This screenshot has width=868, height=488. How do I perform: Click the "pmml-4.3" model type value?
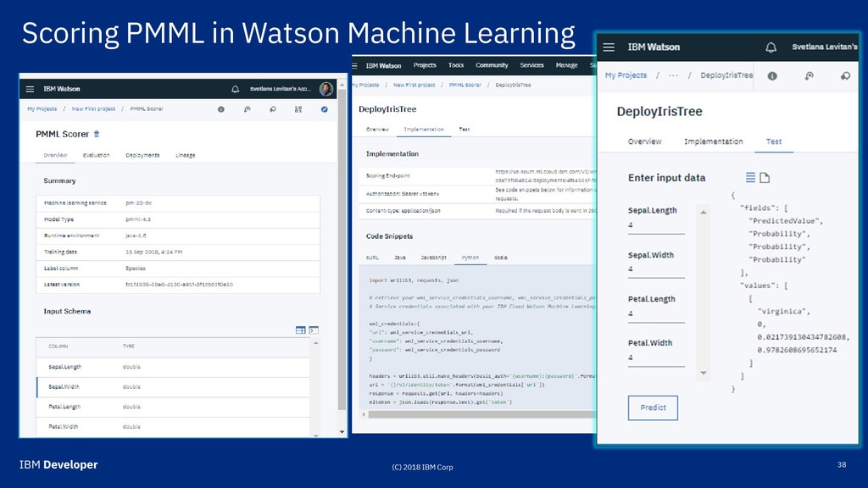click(x=138, y=219)
